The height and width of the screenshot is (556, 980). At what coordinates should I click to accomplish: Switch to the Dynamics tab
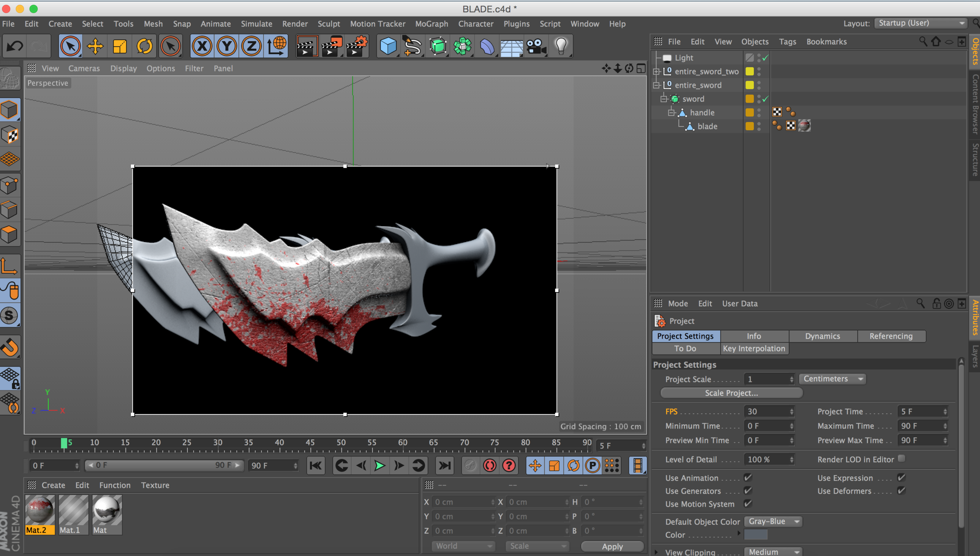pyautogui.click(x=822, y=336)
